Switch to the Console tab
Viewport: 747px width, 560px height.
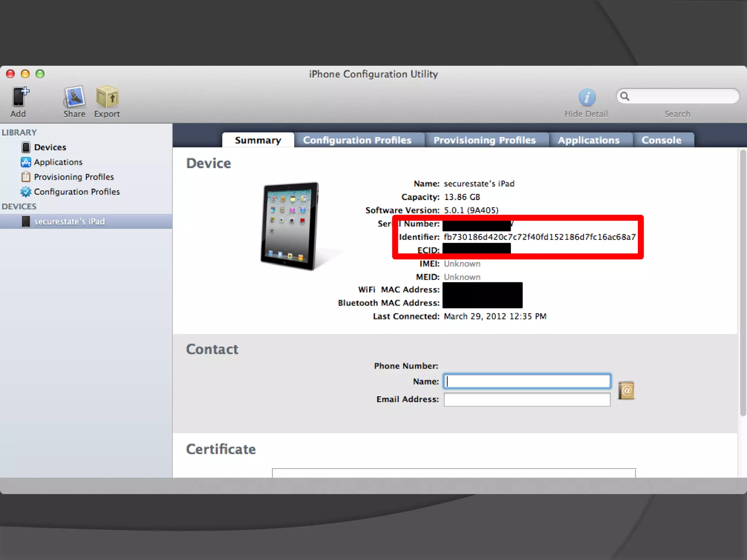click(661, 140)
